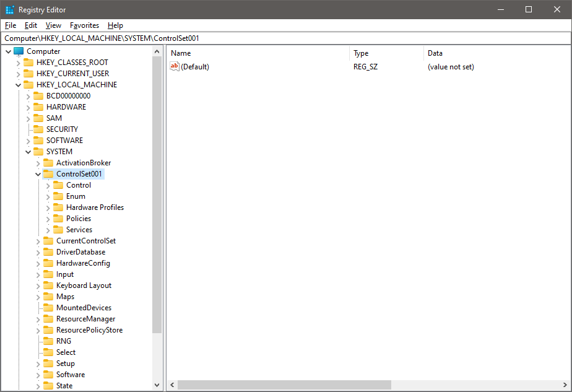This screenshot has width=572, height=392.
Task: Expand the HKEY_CLASSES_ROOT hive
Action: tap(18, 63)
